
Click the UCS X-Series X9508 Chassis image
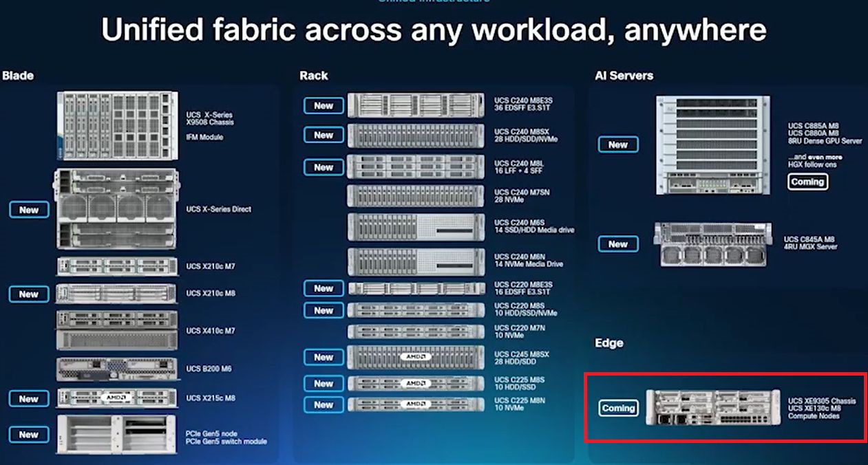[x=117, y=122]
